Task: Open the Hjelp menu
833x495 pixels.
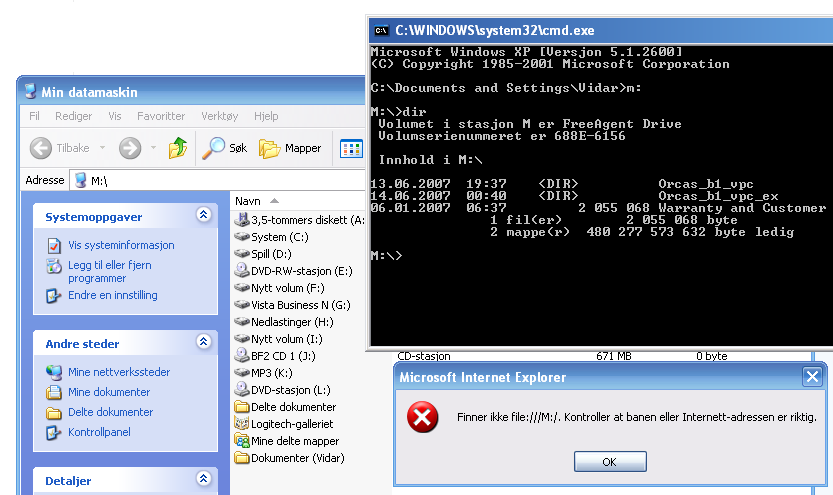Action: tap(266, 116)
